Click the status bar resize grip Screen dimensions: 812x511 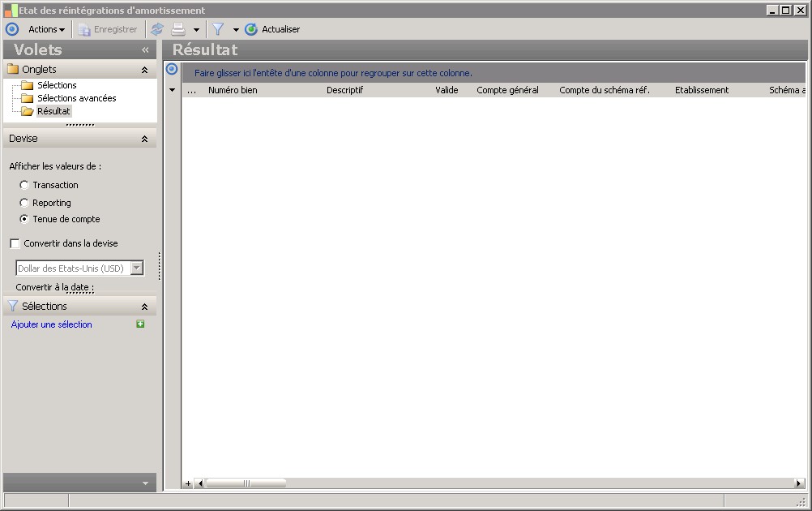pyautogui.click(x=801, y=500)
